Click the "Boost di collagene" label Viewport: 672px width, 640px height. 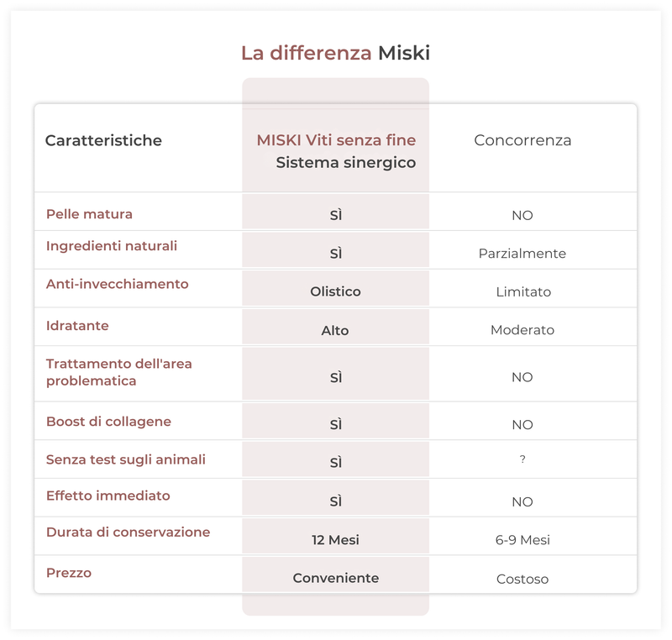click(x=108, y=422)
